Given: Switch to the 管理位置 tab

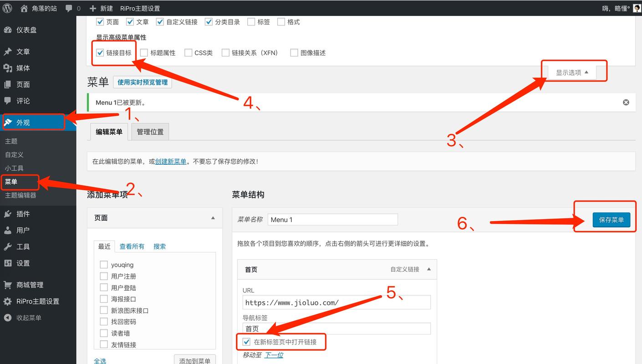Looking at the screenshot, I should tap(150, 132).
